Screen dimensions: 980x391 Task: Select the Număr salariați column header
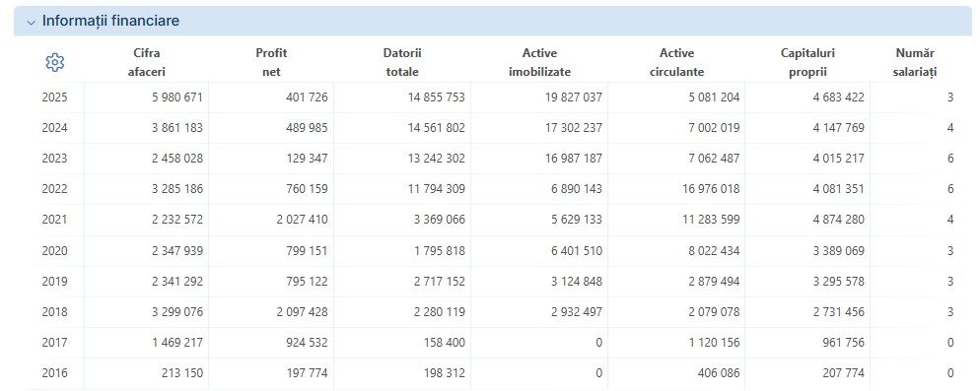point(916,62)
